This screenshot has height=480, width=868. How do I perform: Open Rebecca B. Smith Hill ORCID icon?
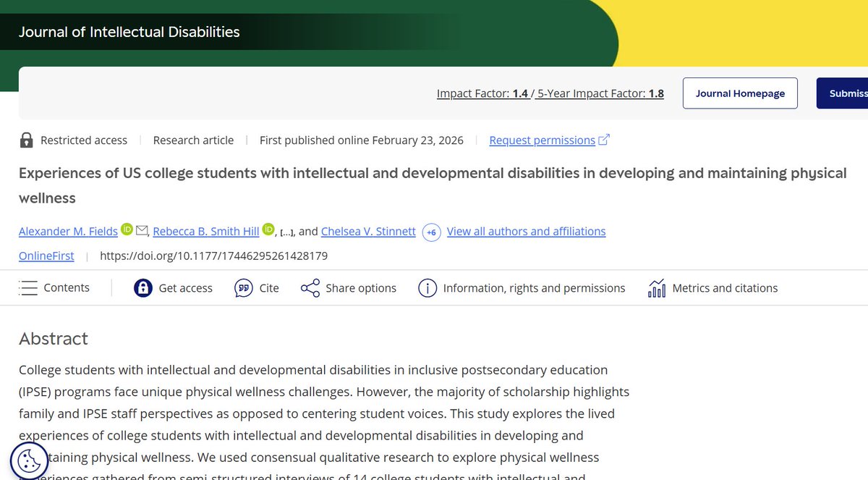coord(269,230)
